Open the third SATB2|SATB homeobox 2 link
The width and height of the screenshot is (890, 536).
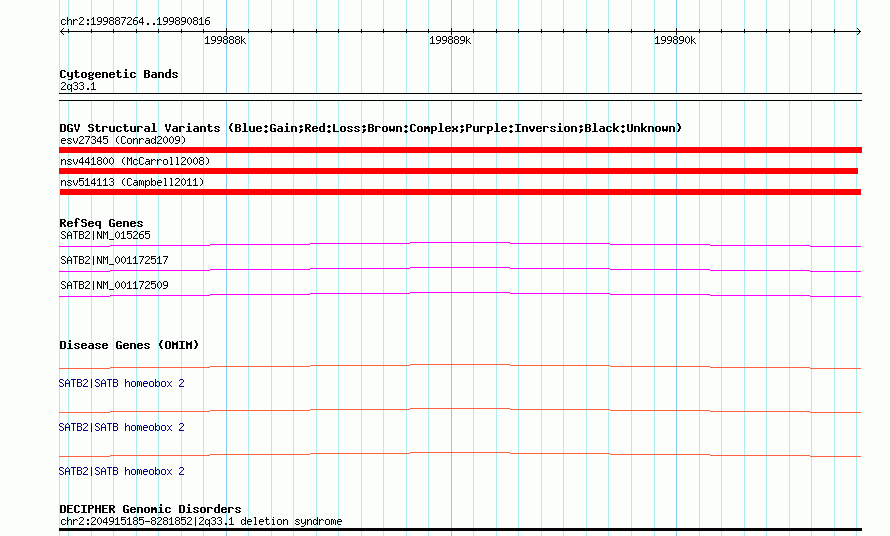121,471
